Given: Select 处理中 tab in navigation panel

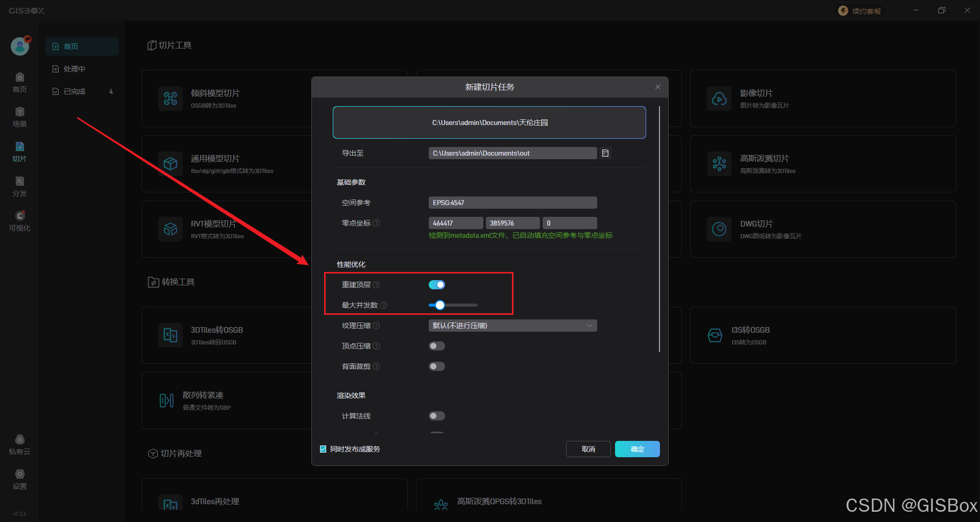Looking at the screenshot, I should 82,69.
